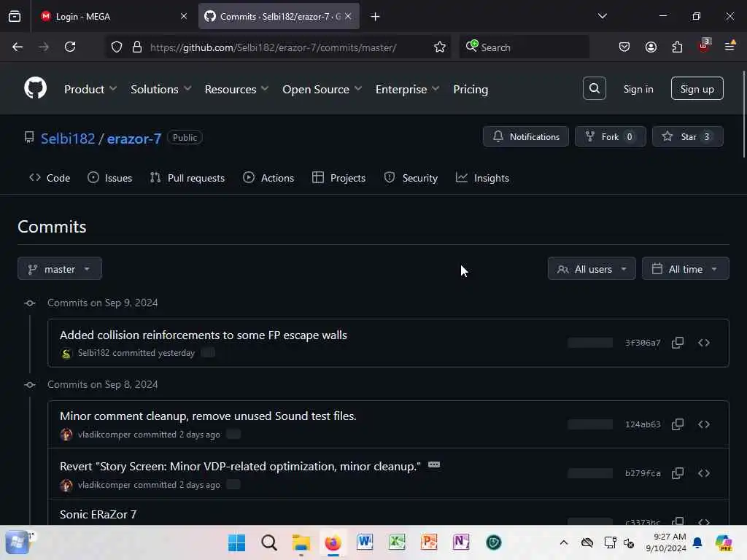This screenshot has width=747, height=560.
Task: Launch Excel from the taskbar
Action: coord(397,542)
